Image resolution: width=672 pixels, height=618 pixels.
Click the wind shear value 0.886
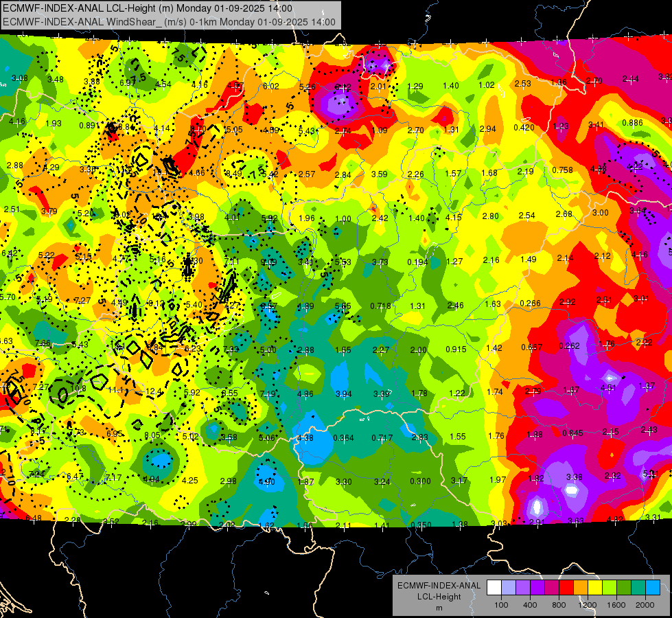pos(632,123)
